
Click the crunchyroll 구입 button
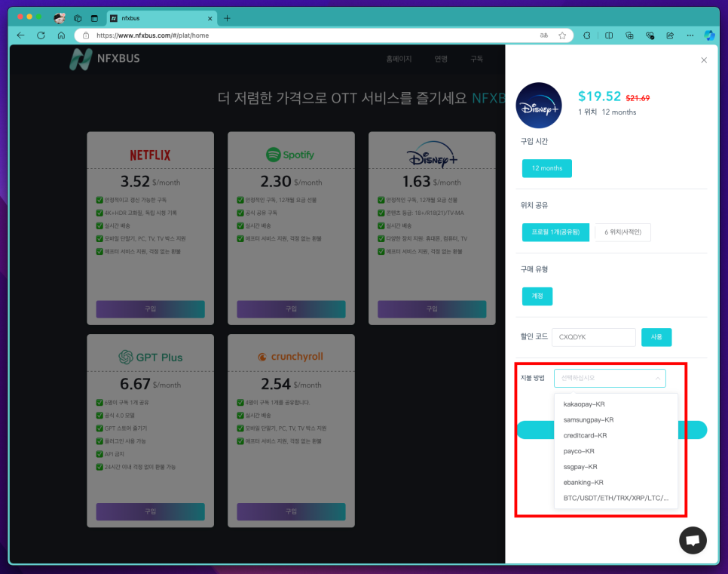(291, 511)
